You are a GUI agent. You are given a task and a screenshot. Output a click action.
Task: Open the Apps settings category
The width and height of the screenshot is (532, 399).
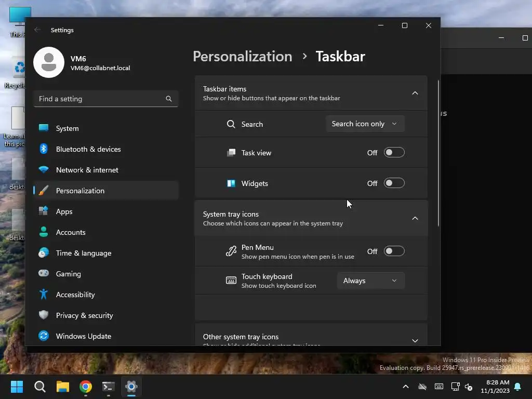tap(106, 211)
